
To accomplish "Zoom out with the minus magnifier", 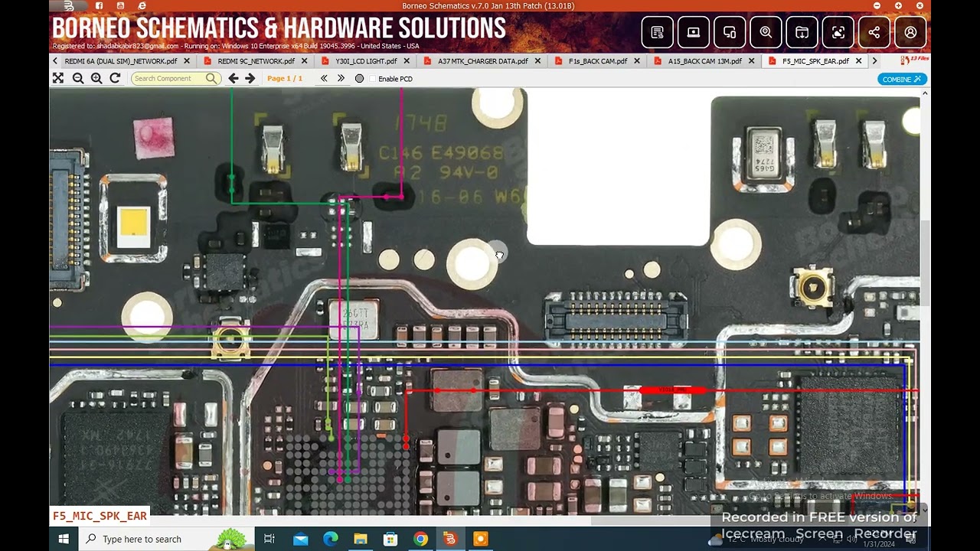I will coord(78,78).
